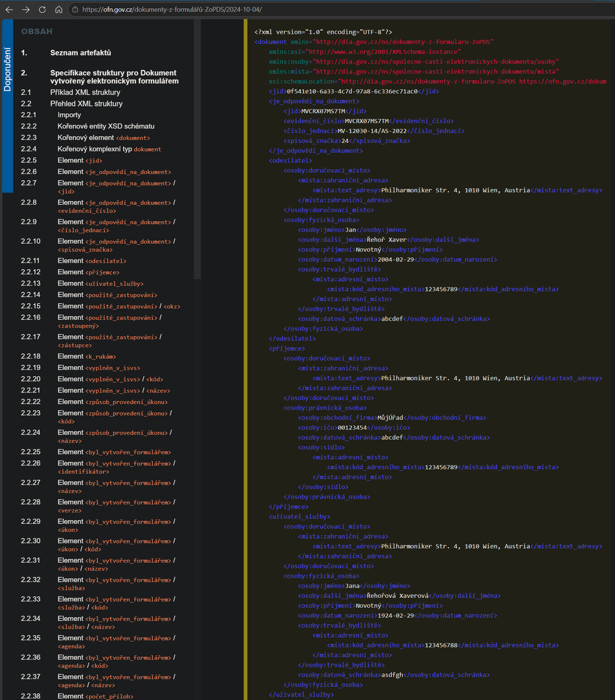The image size is (615, 700).
Task: Click address code value 123456788
Action: [441, 645]
